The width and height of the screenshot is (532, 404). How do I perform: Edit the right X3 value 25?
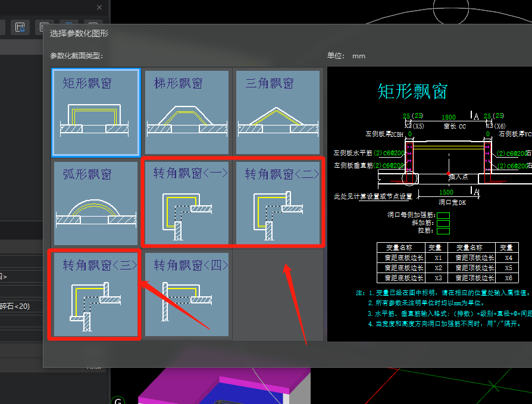tap(487, 116)
